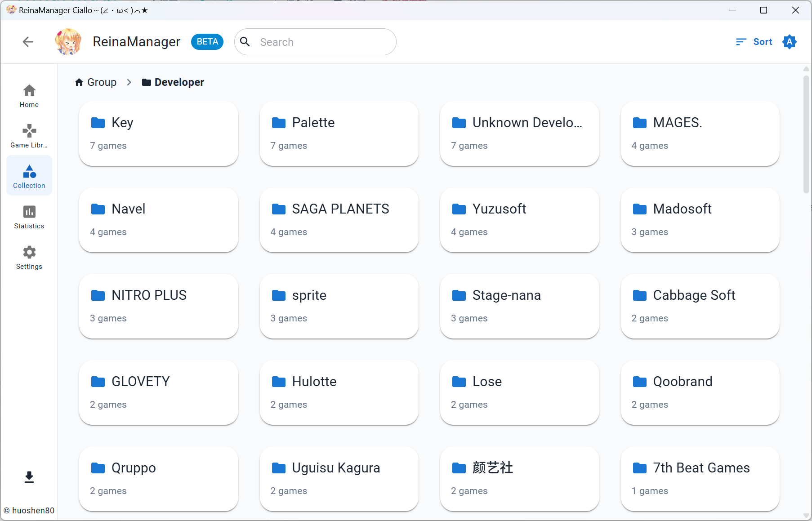
Task: Open the Sort dropdown
Action: click(754, 42)
